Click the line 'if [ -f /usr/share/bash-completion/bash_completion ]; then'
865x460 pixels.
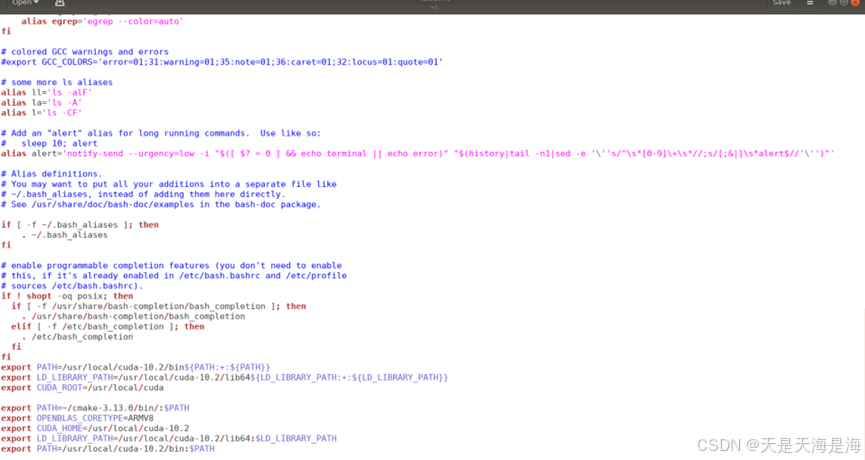coord(159,306)
